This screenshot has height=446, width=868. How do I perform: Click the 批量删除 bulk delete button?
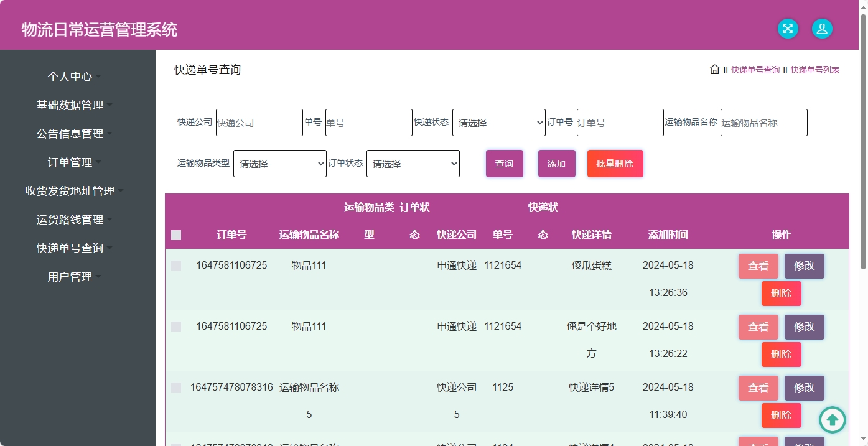[615, 164]
